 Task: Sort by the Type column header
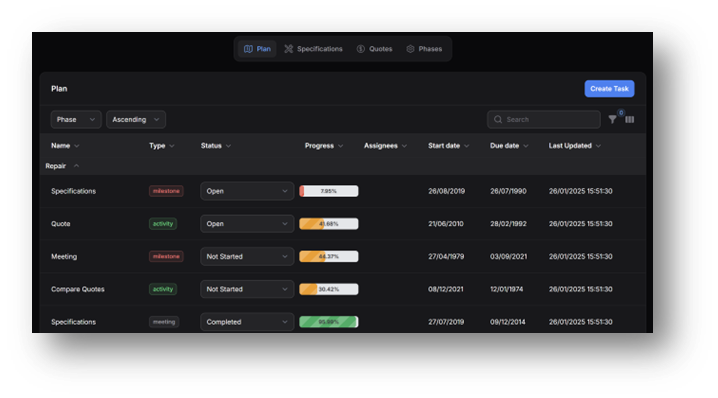(x=162, y=146)
